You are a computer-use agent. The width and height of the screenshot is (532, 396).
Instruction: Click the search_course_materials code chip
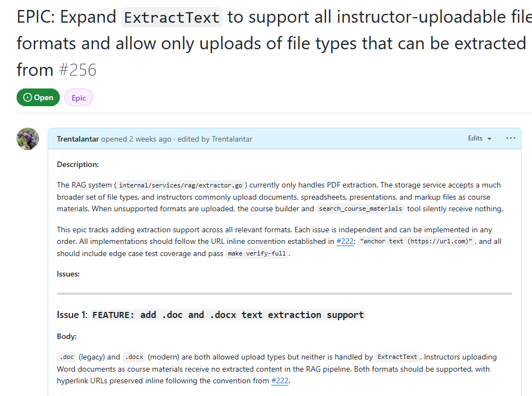tap(360, 209)
